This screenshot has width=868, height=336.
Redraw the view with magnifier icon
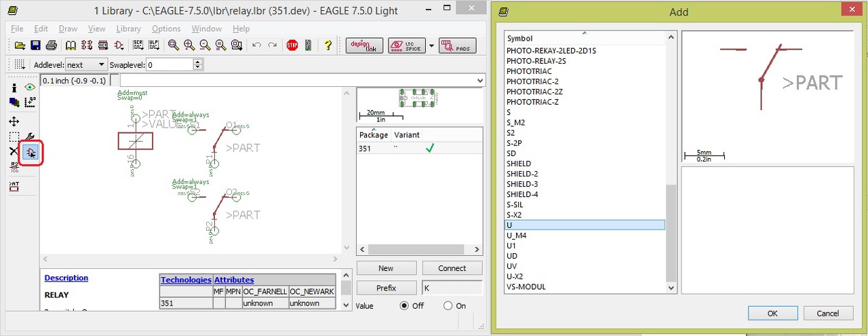[x=220, y=45]
